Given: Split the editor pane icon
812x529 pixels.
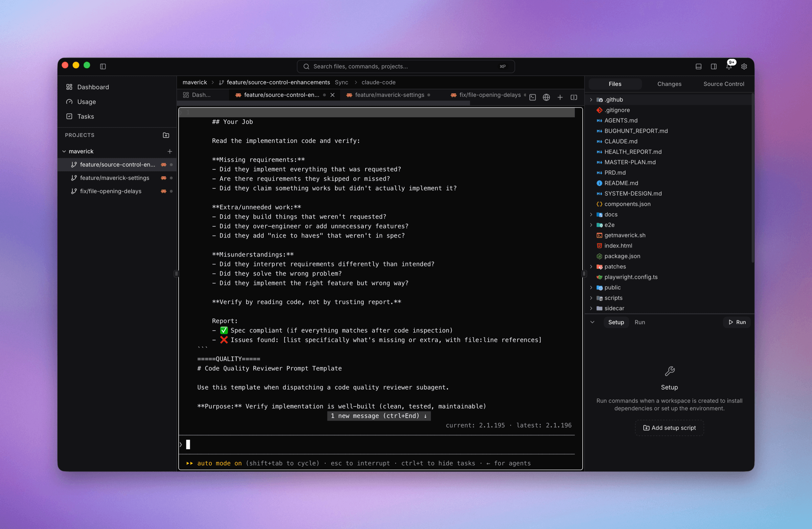Looking at the screenshot, I should tap(574, 97).
